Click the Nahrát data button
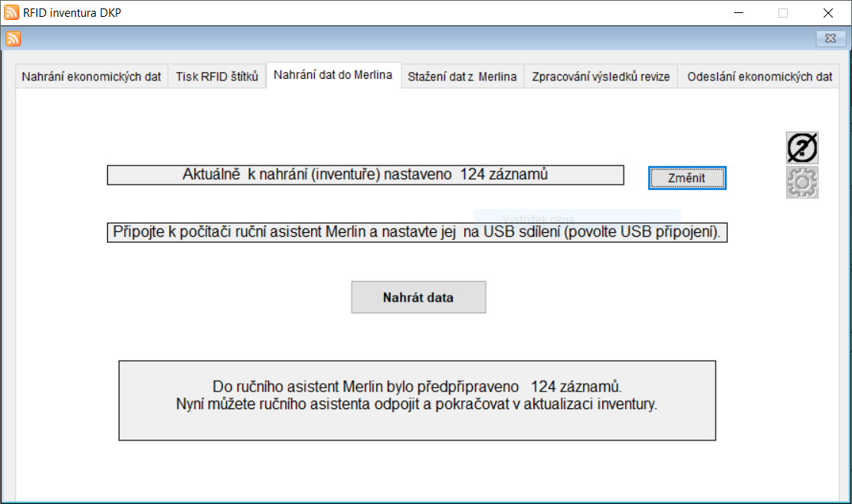This screenshot has width=852, height=504. pos(418,297)
